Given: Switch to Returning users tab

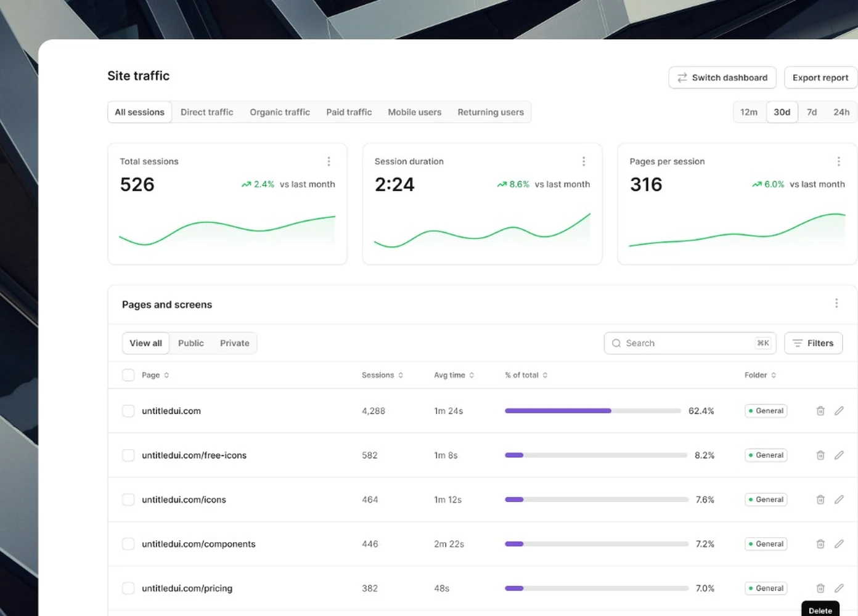Looking at the screenshot, I should pos(491,112).
